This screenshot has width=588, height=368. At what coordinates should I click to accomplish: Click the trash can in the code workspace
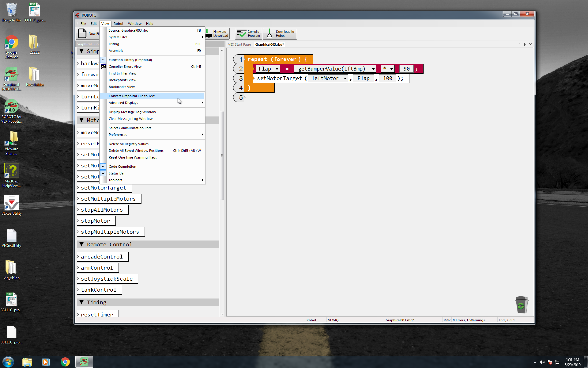tap(521, 305)
